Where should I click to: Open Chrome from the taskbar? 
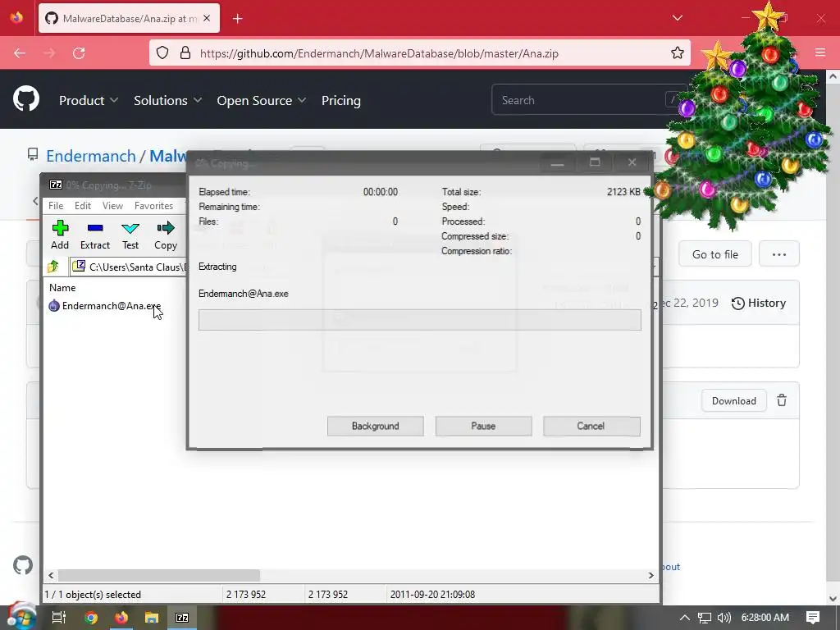91,618
